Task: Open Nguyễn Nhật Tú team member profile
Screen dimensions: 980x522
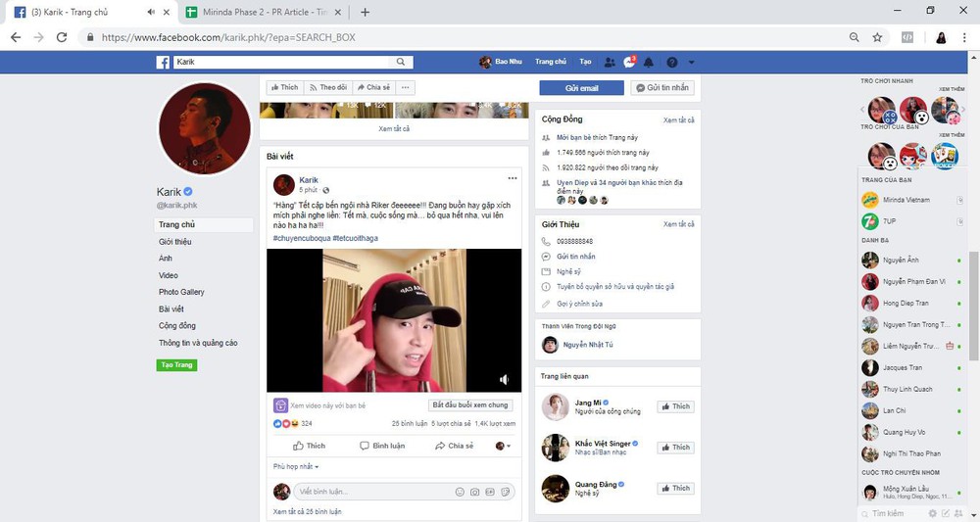Action: (587, 345)
